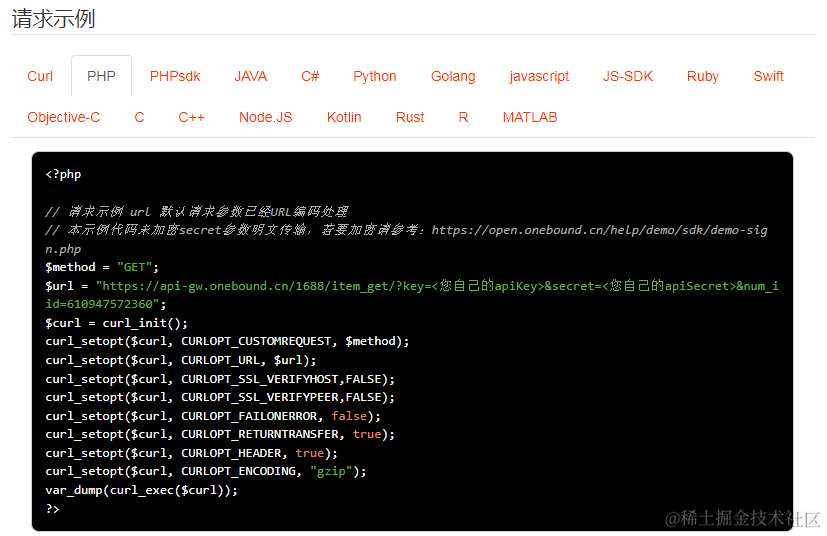Click the first comment line about URL编码
827x536 pixels.
point(197,212)
